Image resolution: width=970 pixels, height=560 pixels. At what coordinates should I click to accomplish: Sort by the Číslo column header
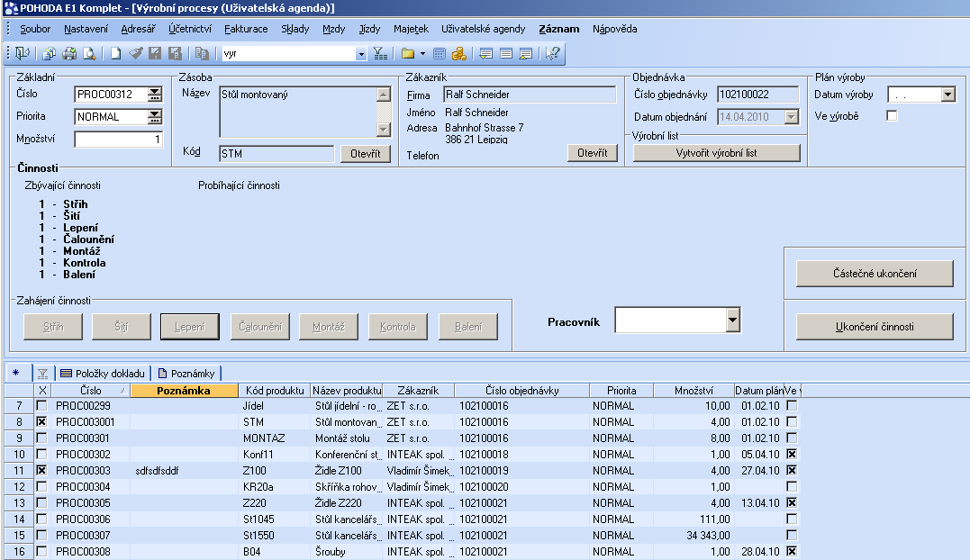(x=90, y=390)
